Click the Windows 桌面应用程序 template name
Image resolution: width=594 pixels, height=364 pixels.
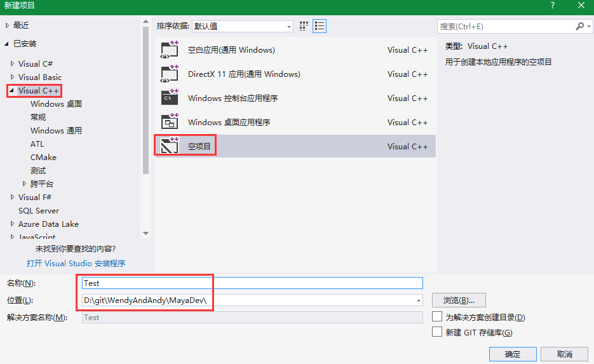pos(229,123)
